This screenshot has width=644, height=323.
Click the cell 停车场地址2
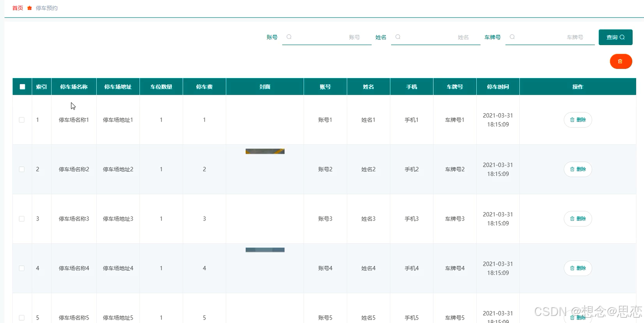pyautogui.click(x=118, y=169)
